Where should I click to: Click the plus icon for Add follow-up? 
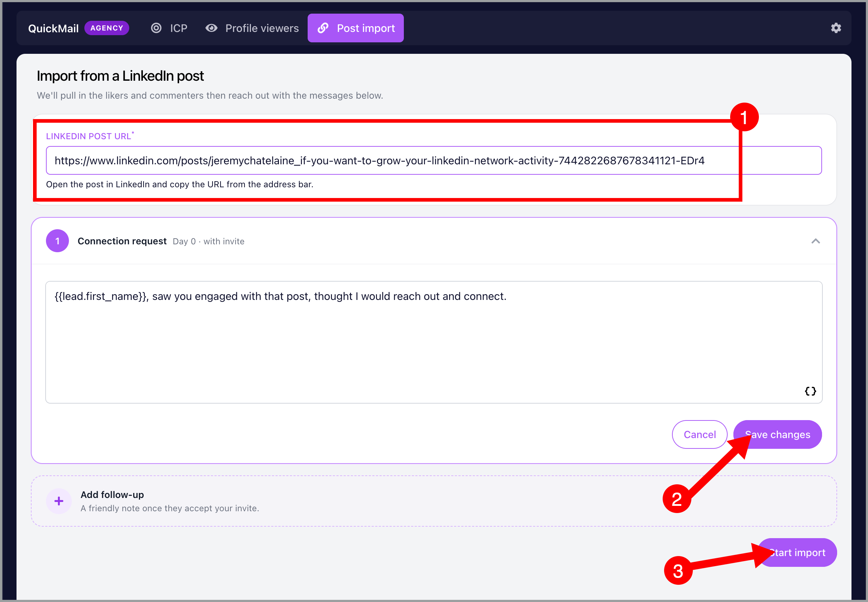tap(59, 501)
